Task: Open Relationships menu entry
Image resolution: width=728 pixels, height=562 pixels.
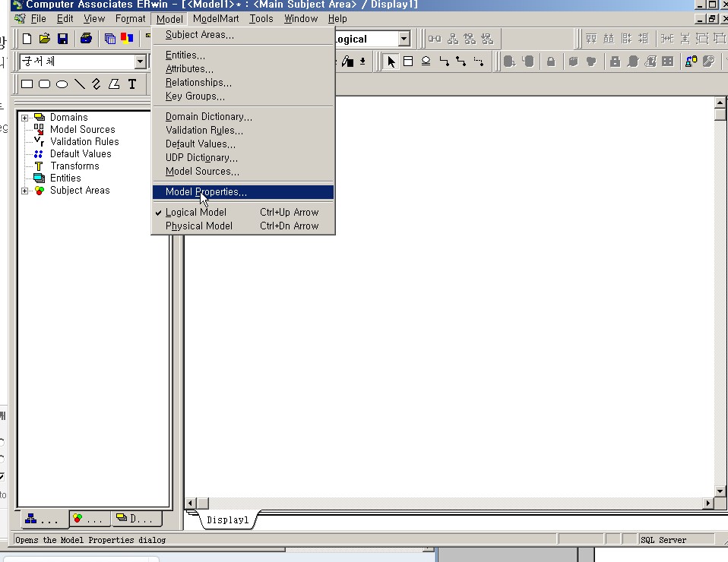Action: (243, 83)
